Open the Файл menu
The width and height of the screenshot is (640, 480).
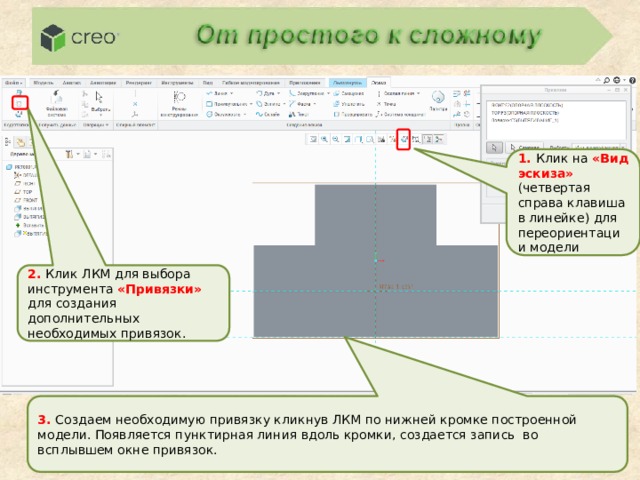tap(14, 83)
